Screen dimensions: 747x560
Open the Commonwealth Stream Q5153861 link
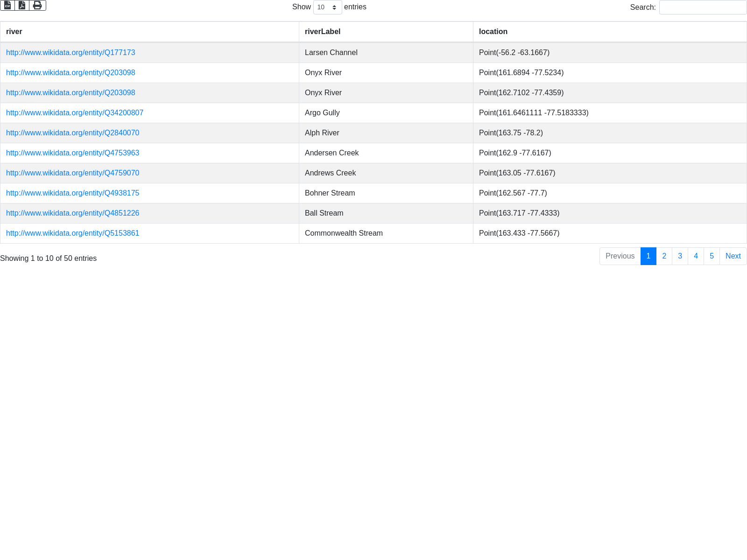click(72, 233)
